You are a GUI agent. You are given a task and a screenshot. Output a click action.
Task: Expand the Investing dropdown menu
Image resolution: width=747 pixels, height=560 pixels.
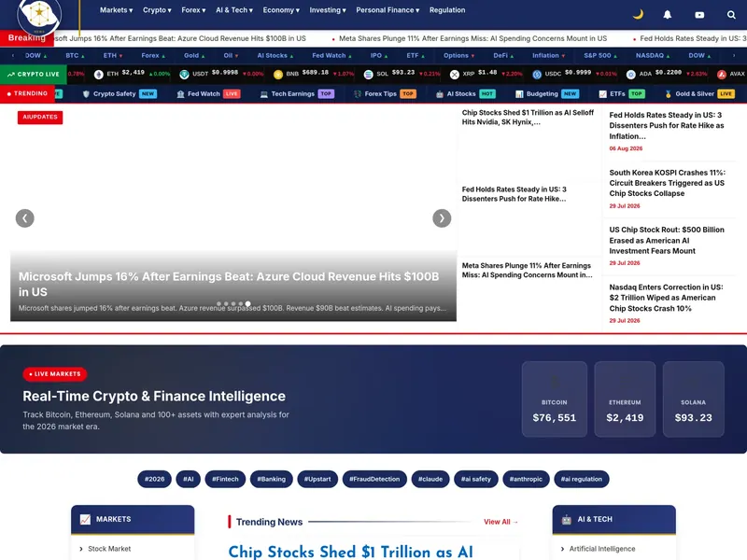328,10
